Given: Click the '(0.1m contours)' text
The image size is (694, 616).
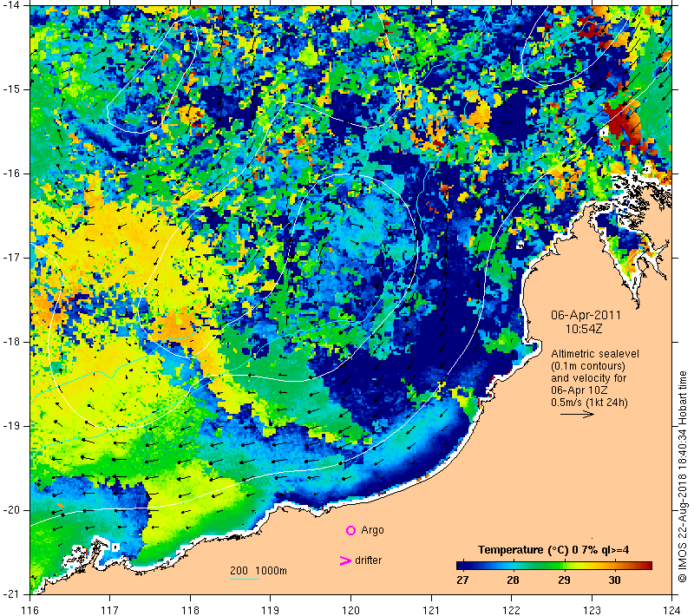Looking at the screenshot, I should (x=588, y=366).
